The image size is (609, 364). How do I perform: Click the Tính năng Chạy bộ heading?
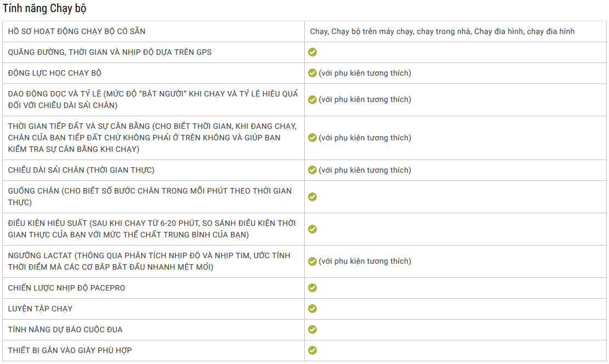(44, 9)
